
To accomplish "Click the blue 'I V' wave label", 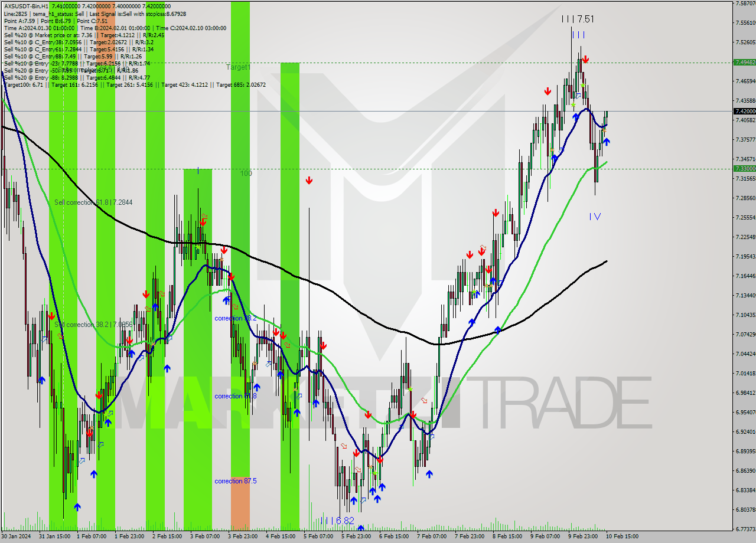I will click(595, 217).
